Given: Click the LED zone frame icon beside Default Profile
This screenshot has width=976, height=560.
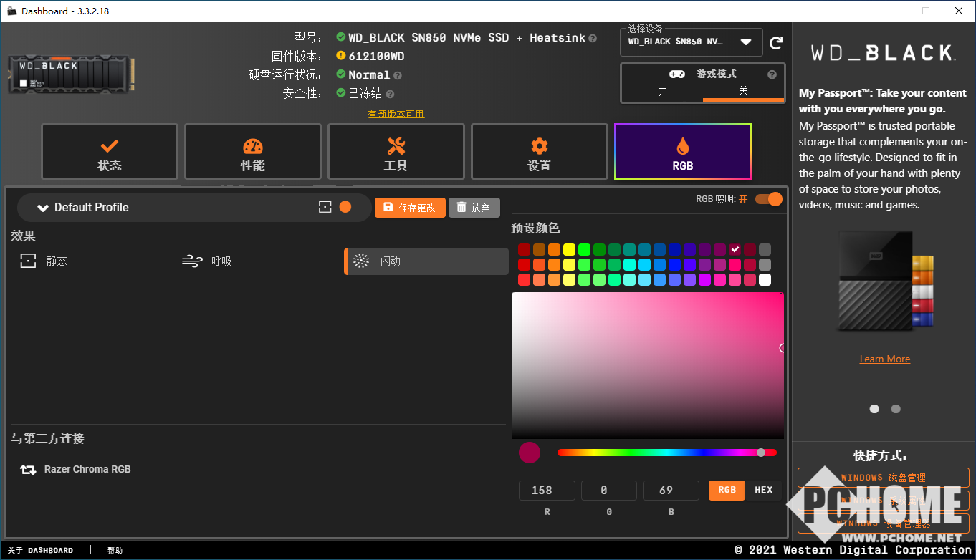Looking at the screenshot, I should [x=325, y=207].
